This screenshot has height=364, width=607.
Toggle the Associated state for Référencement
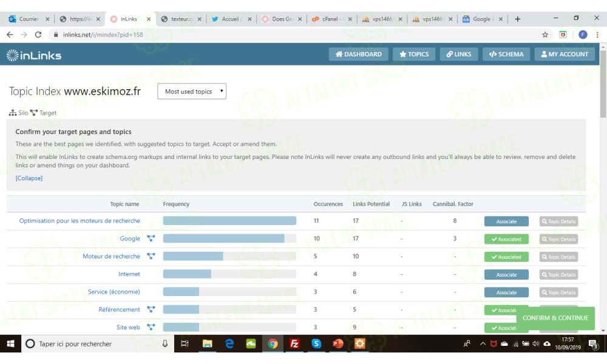click(500, 310)
